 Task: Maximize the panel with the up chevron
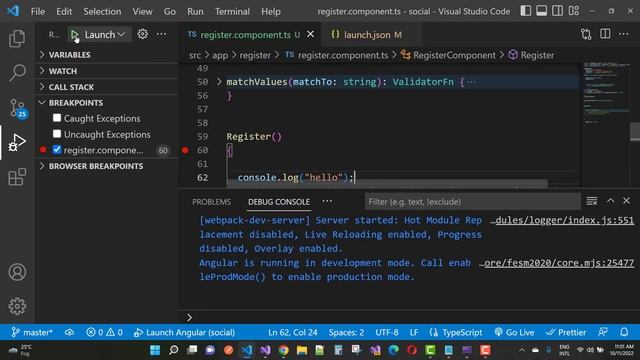click(x=610, y=201)
